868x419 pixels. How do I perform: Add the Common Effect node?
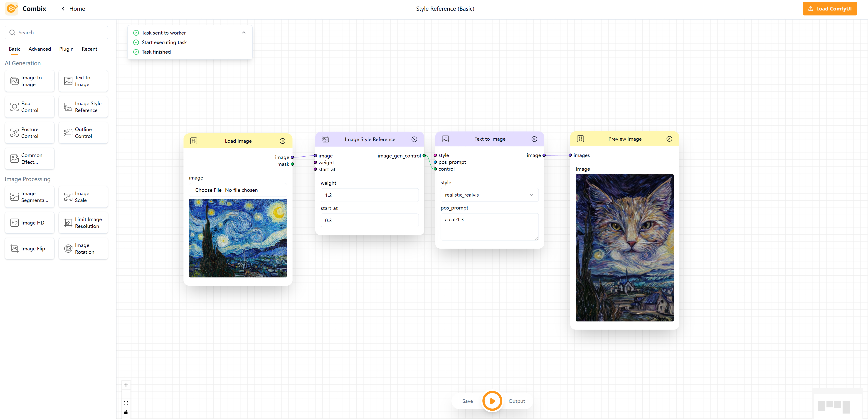[x=30, y=159]
